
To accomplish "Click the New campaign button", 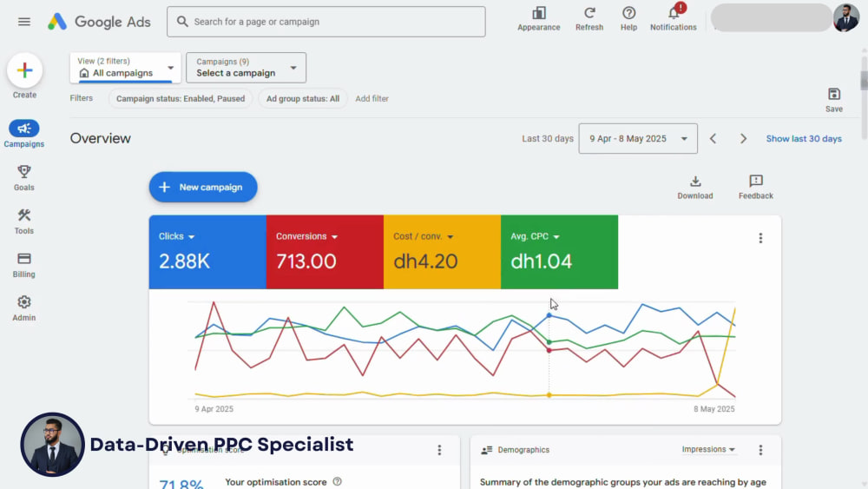I will click(x=203, y=188).
